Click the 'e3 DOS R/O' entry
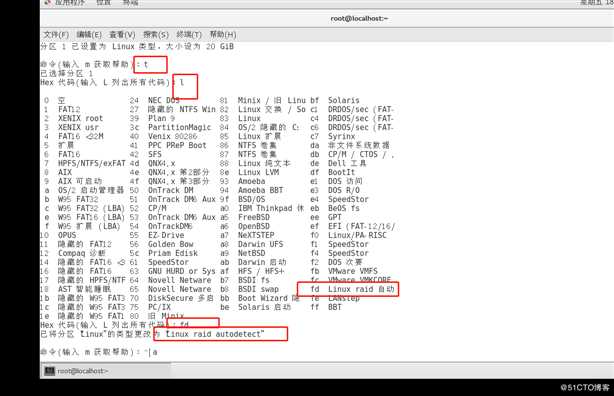614x396 pixels. [x=335, y=190]
